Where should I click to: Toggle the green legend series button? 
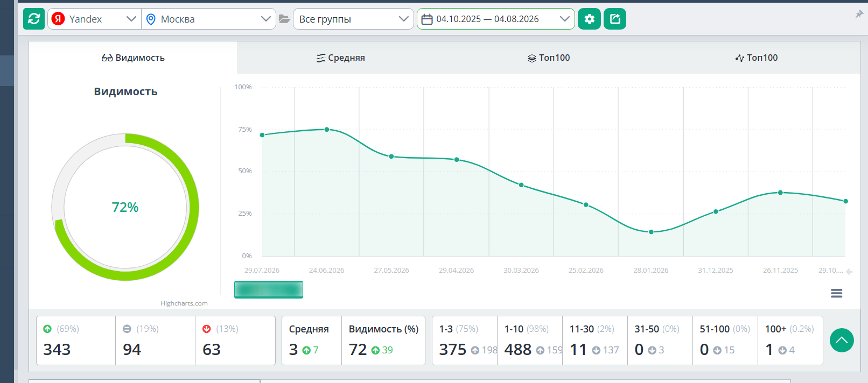click(269, 289)
